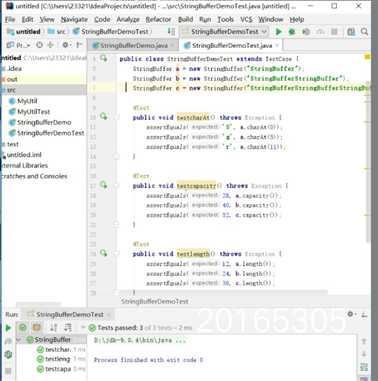Click down-arrow icon beside console output

tap(364, 354)
